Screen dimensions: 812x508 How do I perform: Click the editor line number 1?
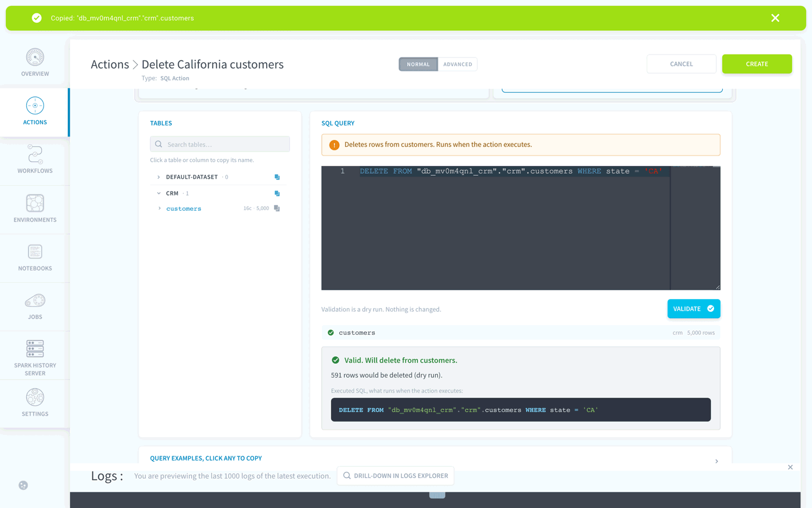coord(343,171)
